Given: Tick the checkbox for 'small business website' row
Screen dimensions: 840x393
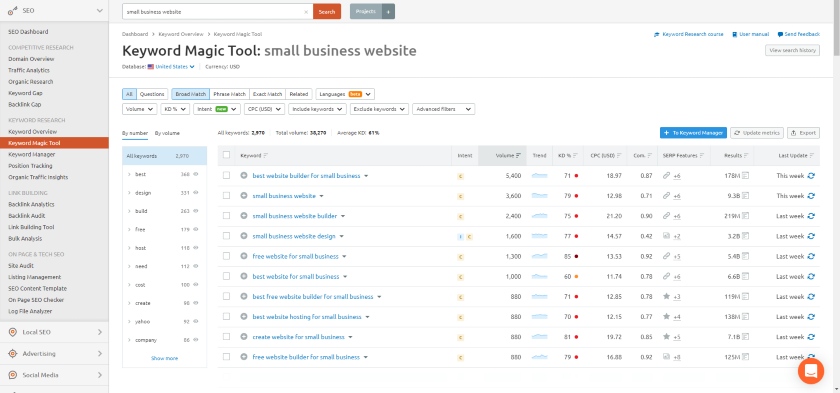Looking at the screenshot, I should click(226, 196).
